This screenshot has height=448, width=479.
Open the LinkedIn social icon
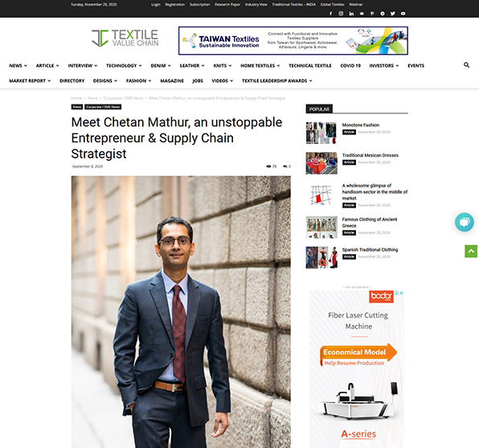point(351,14)
